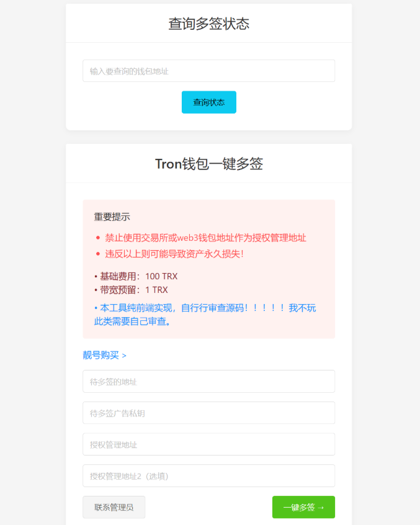Click the 重要提示 notice title
The width and height of the screenshot is (420, 525).
point(112,217)
